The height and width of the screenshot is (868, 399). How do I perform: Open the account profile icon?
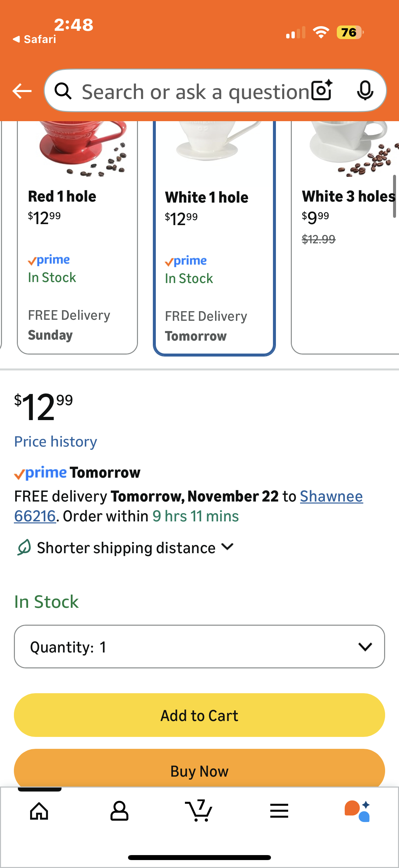(x=119, y=810)
